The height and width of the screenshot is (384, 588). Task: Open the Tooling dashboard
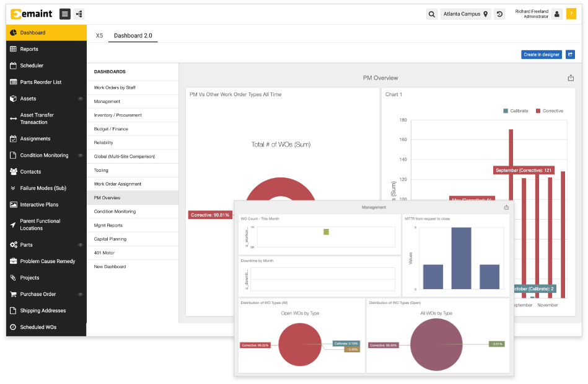click(x=133, y=171)
